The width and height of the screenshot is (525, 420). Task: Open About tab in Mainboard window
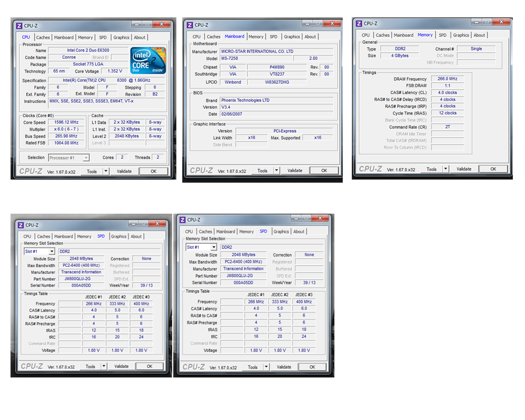[x=310, y=37]
